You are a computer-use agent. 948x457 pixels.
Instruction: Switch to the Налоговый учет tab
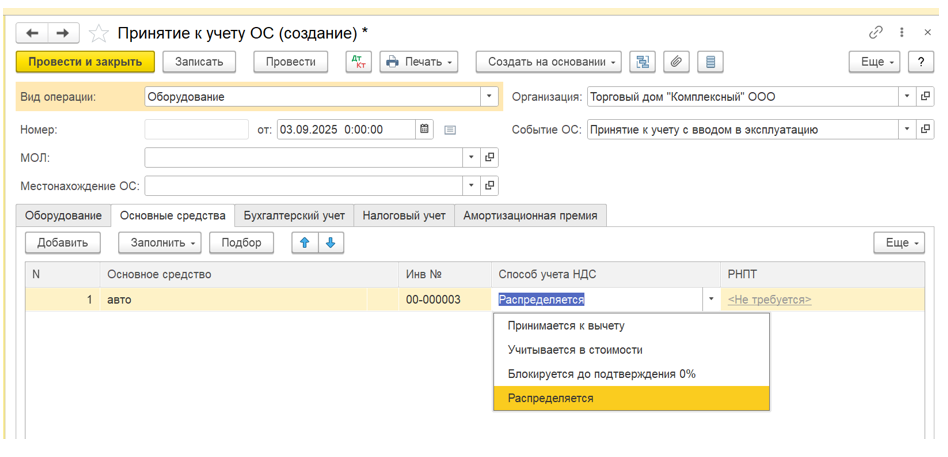pos(404,216)
